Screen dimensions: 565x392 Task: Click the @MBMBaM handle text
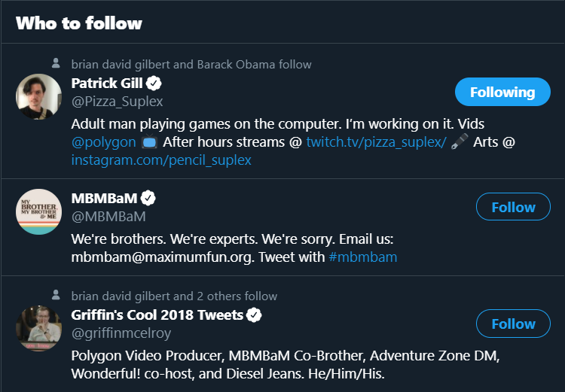pyautogui.click(x=108, y=217)
